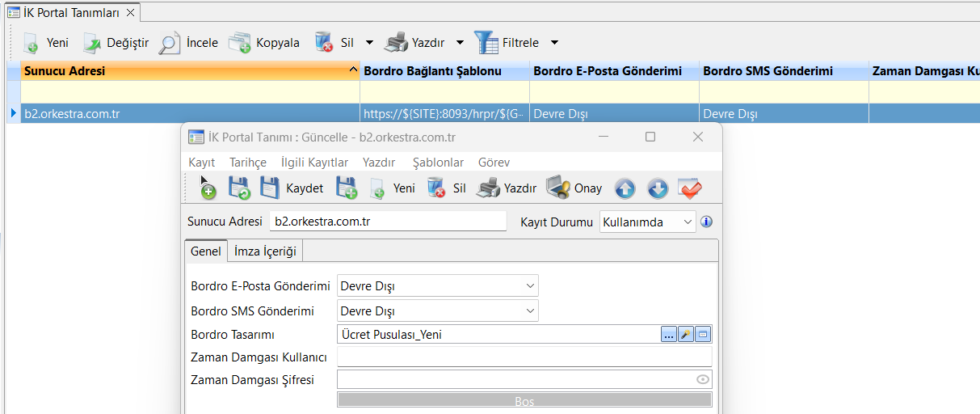The height and width of the screenshot is (414, 980).
Task: Switch to the İmza İçeriği tab
Action: pyautogui.click(x=265, y=251)
